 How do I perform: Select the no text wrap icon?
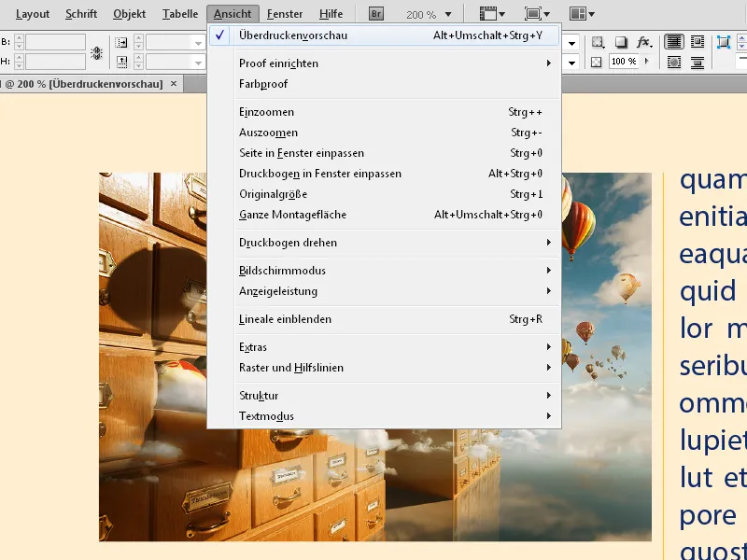(673, 42)
